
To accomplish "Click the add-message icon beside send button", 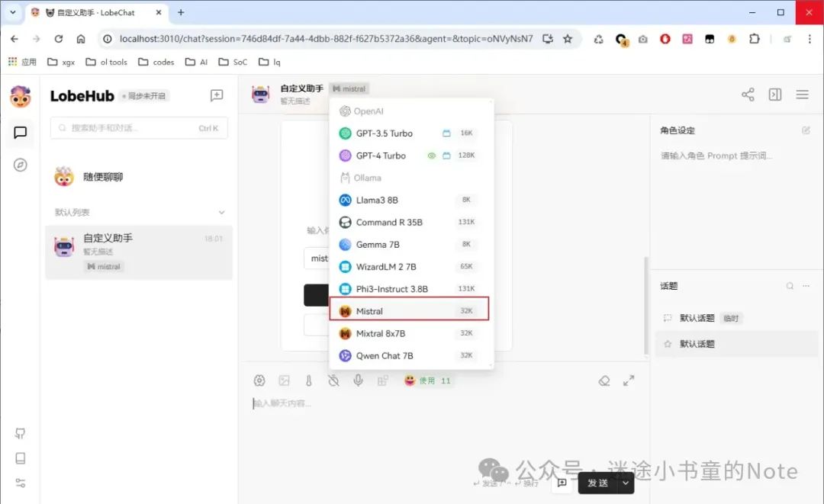I will pyautogui.click(x=562, y=483).
